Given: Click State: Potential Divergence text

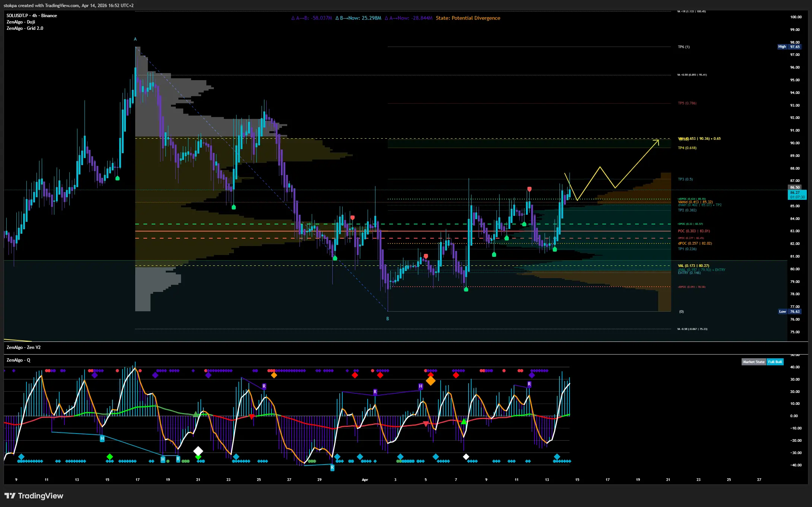Looking at the screenshot, I should coord(468,18).
